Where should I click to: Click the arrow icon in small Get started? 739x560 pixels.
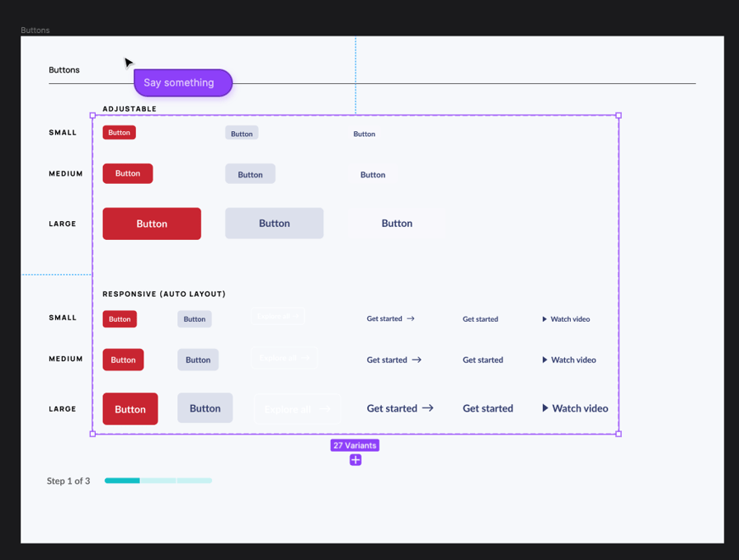pos(409,318)
